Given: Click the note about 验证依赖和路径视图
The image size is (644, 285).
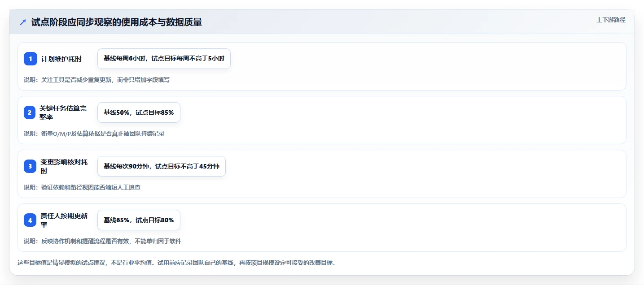Looking at the screenshot, I should 82,187.
